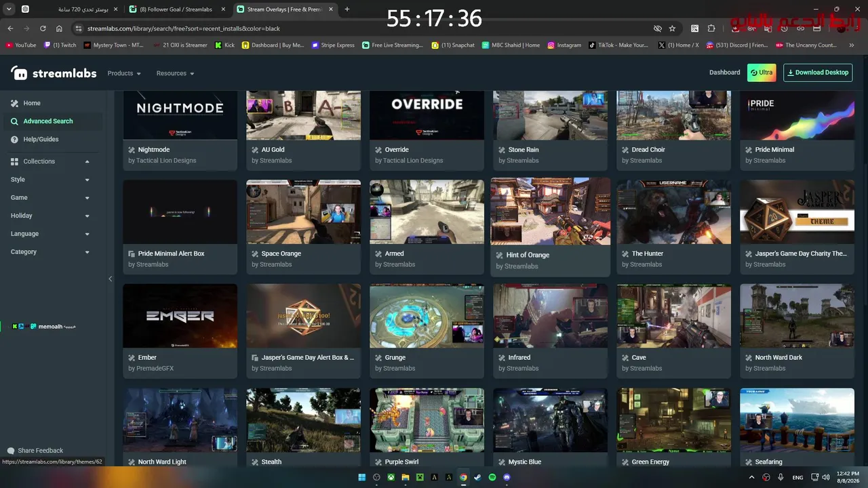Viewport: 868px width, 488px height.
Task: Open the Infrared overlay thumbnail
Action: click(x=550, y=316)
